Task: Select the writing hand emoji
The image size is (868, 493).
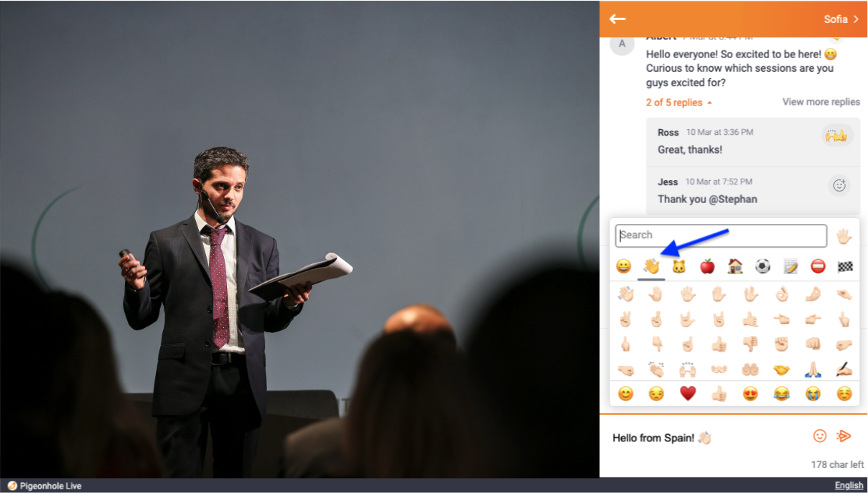Action: click(x=844, y=370)
